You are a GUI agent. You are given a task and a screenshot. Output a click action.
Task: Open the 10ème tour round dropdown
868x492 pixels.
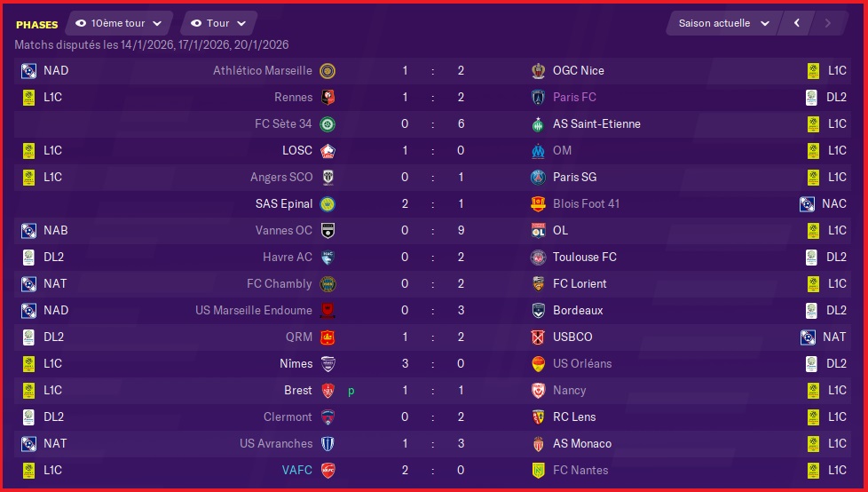pos(119,23)
